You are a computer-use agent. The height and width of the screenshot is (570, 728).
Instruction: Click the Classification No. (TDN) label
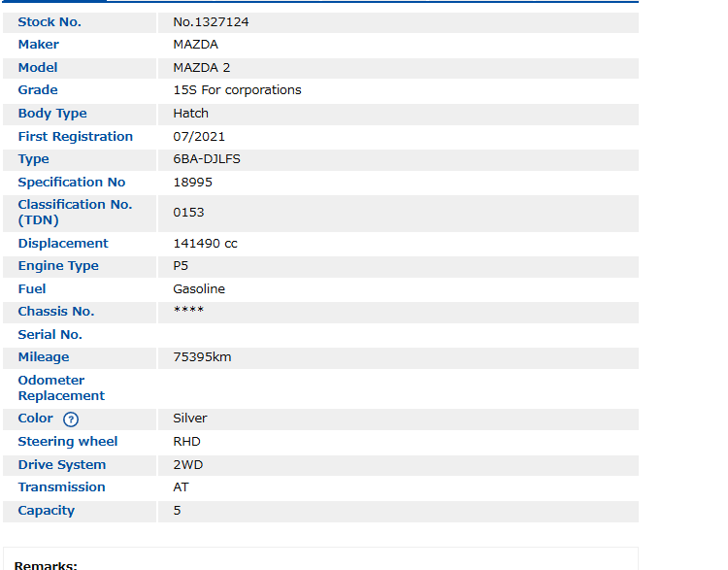(x=75, y=213)
